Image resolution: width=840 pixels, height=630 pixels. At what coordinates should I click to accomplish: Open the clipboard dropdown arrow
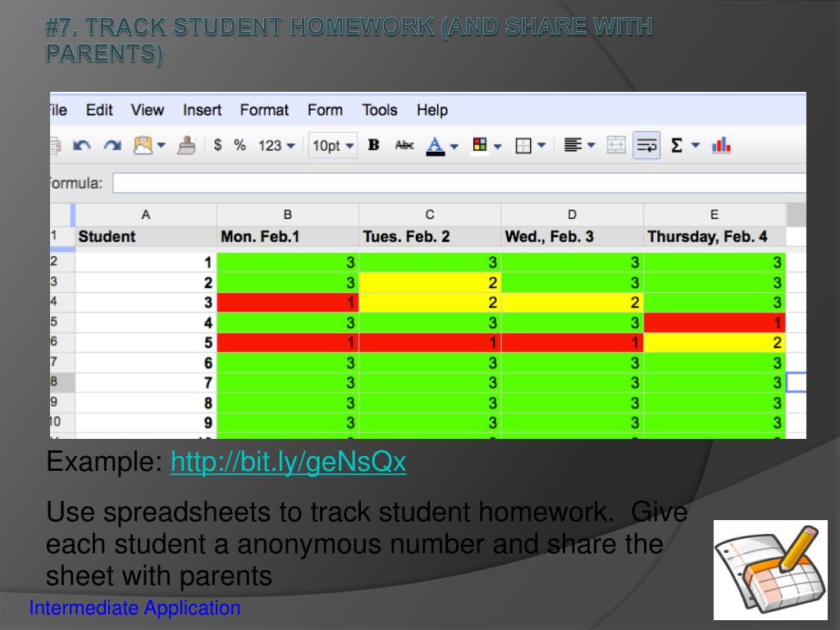coord(162,145)
